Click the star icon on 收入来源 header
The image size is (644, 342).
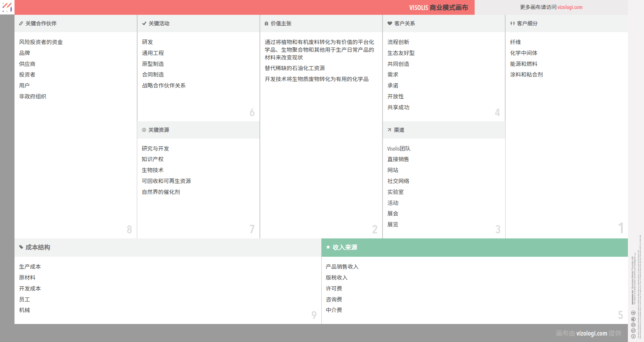[x=328, y=247]
